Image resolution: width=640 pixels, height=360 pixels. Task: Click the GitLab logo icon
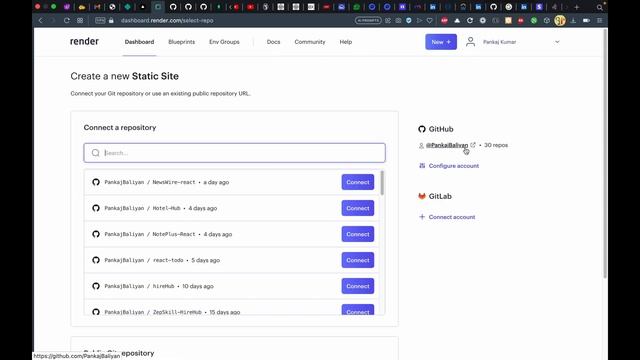422,196
